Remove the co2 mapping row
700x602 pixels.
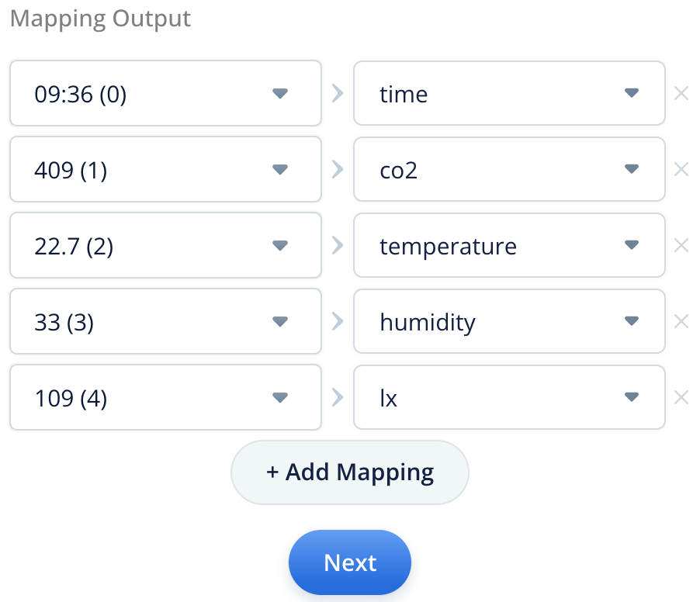(681, 169)
